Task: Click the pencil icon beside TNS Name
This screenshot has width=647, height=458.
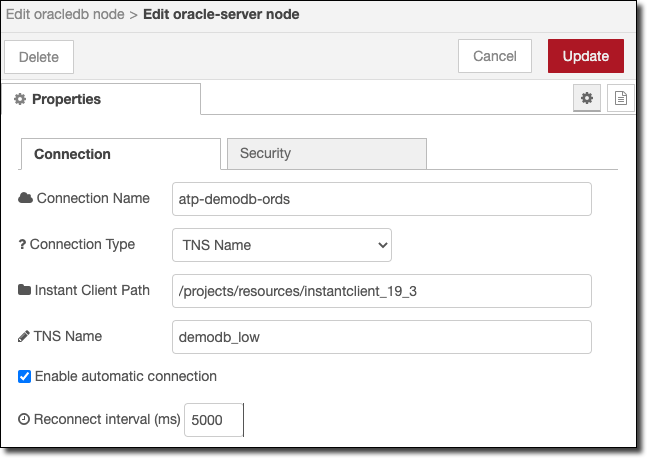Action: click(25, 336)
